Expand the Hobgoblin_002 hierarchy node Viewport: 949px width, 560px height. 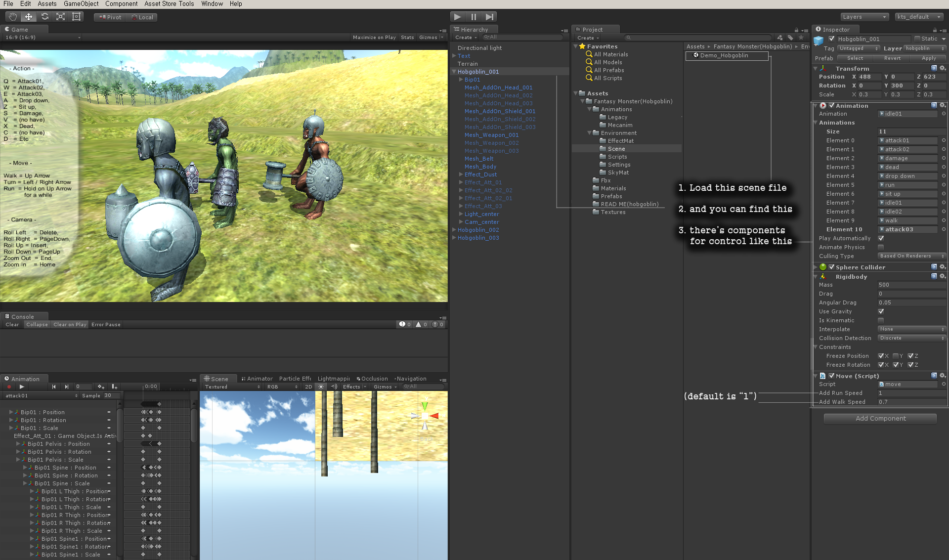[454, 230]
